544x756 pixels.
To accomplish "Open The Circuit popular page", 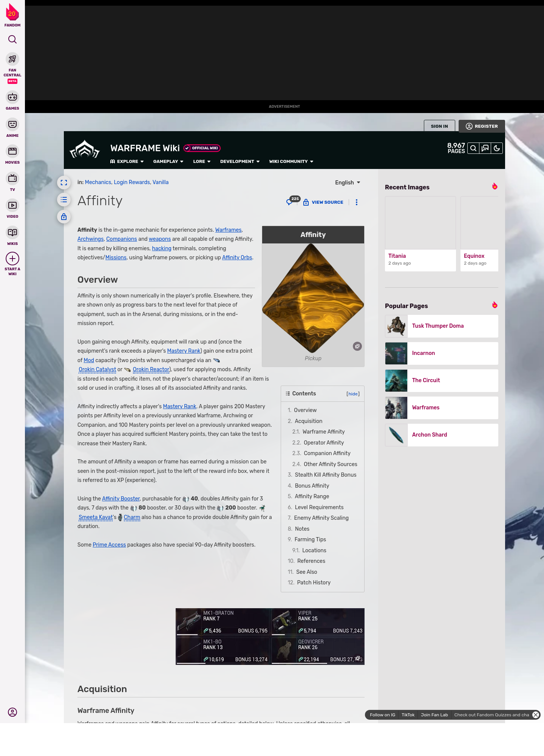I will [x=442, y=380].
